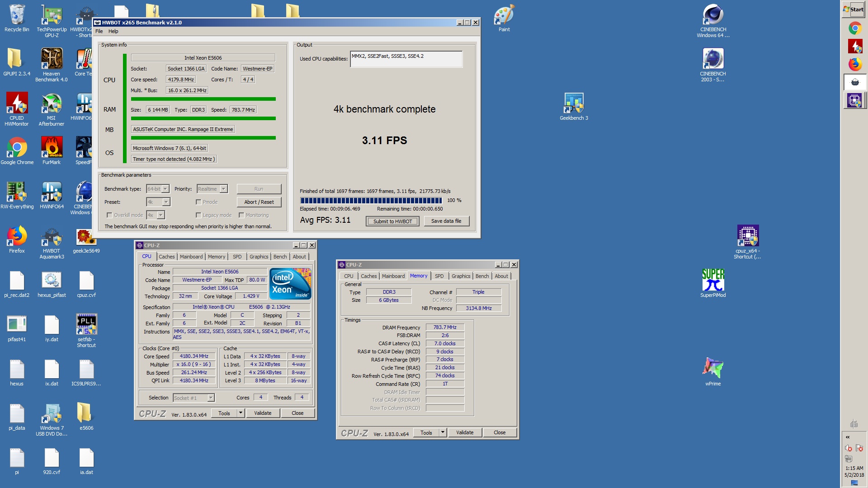Click Close button in right CPU-Z window
The width and height of the screenshot is (868, 488).
coord(500,432)
